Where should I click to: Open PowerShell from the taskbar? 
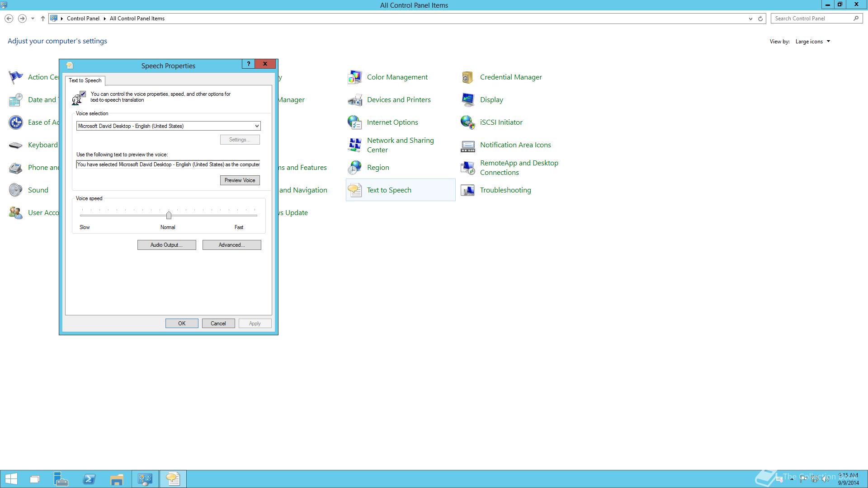(89, 479)
